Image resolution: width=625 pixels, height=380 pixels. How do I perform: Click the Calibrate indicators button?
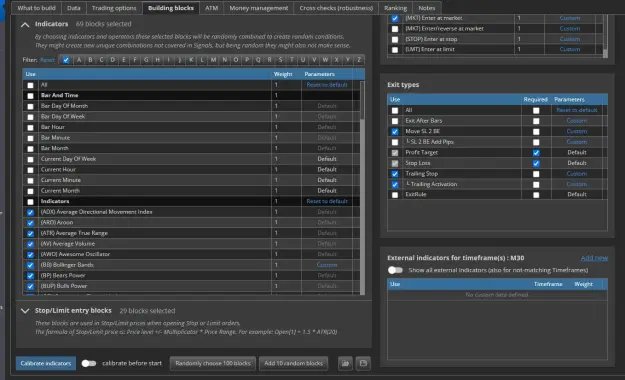click(46, 363)
